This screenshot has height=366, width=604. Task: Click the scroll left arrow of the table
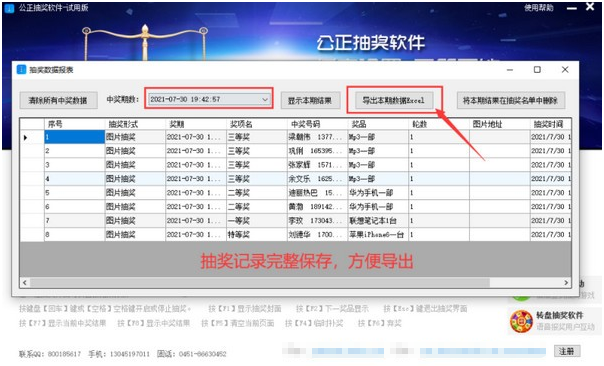(25, 282)
